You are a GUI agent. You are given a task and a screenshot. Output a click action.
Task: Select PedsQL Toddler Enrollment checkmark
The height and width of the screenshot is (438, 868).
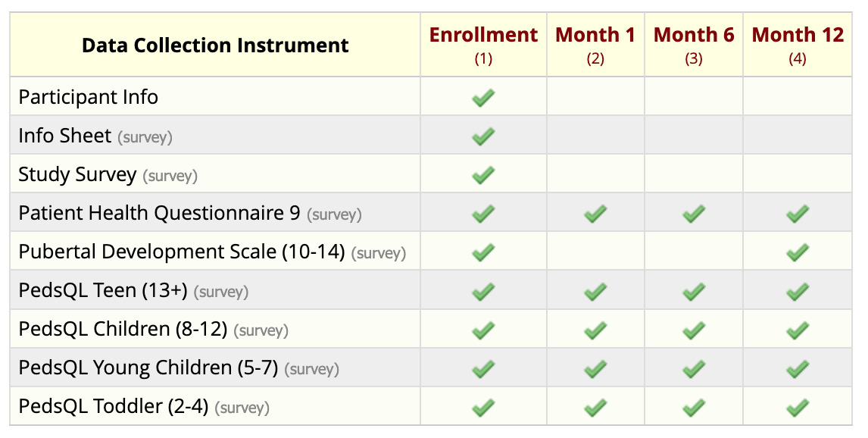[482, 408]
